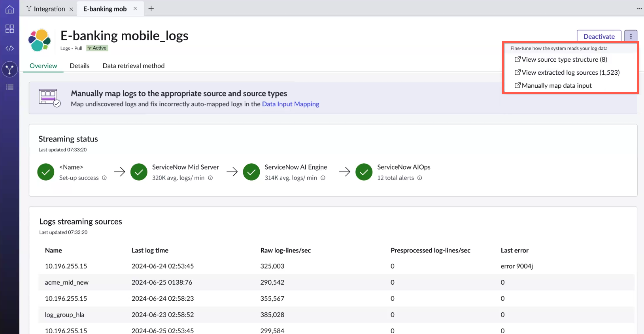Click info icon next to 12 total alerts
This screenshot has width=644, height=334.
point(420,178)
